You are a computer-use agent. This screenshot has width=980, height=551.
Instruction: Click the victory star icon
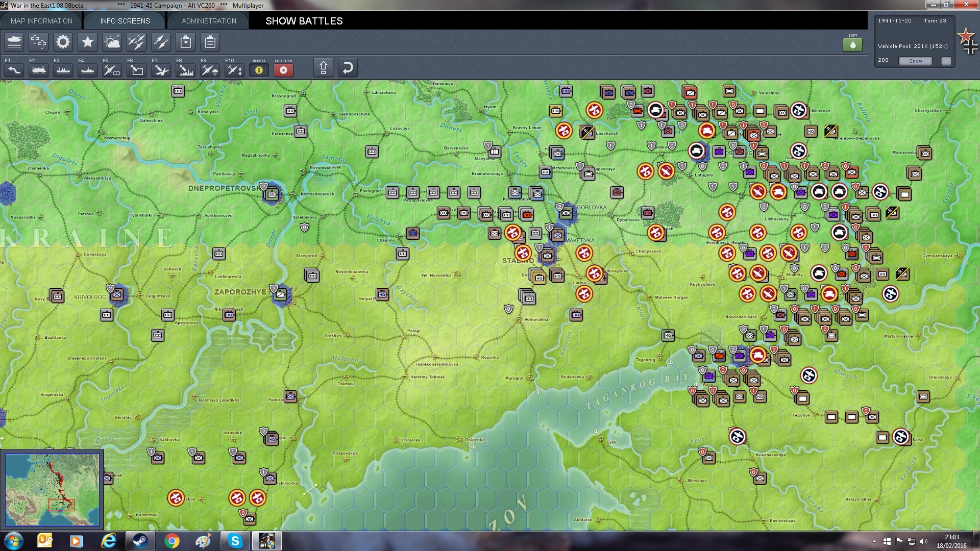click(x=87, y=42)
